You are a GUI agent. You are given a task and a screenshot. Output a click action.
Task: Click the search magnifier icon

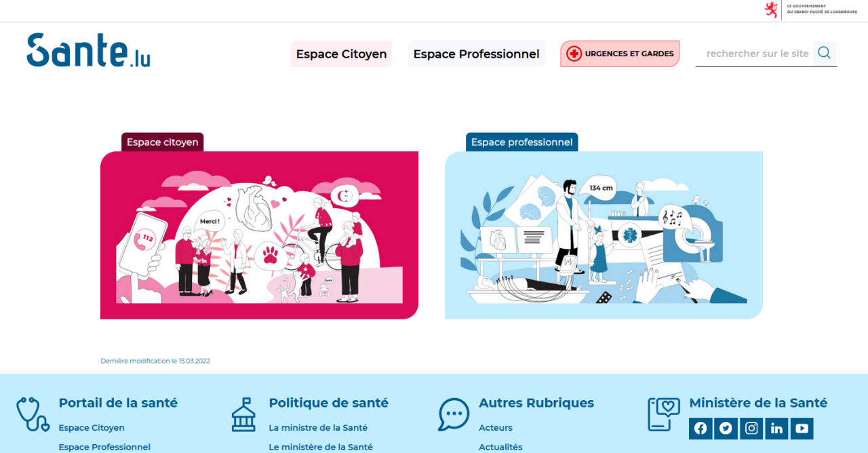pos(825,53)
